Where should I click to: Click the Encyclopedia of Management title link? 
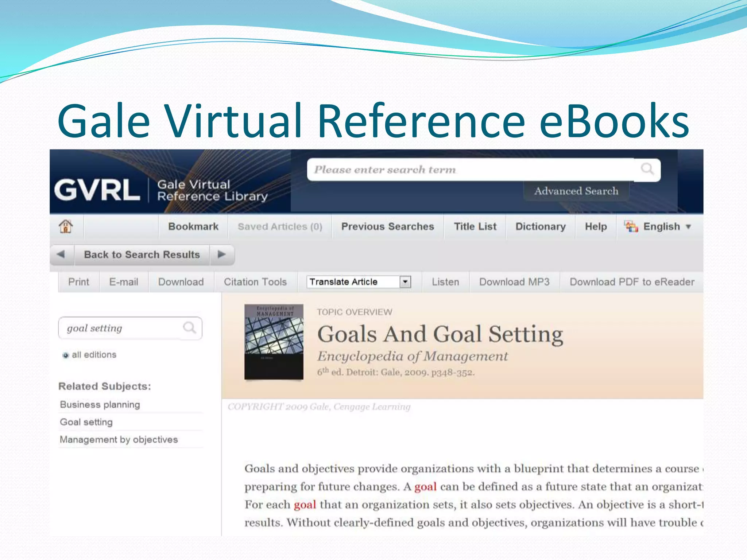point(413,356)
